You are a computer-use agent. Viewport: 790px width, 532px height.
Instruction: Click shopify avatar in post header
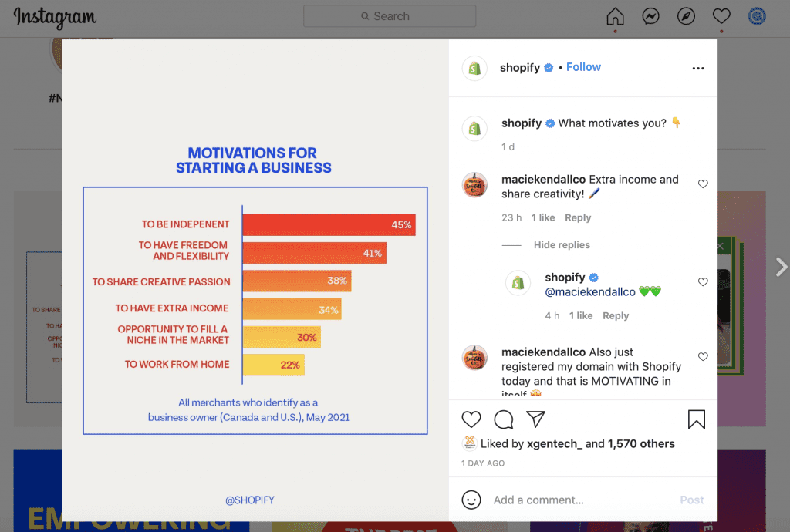(474, 68)
